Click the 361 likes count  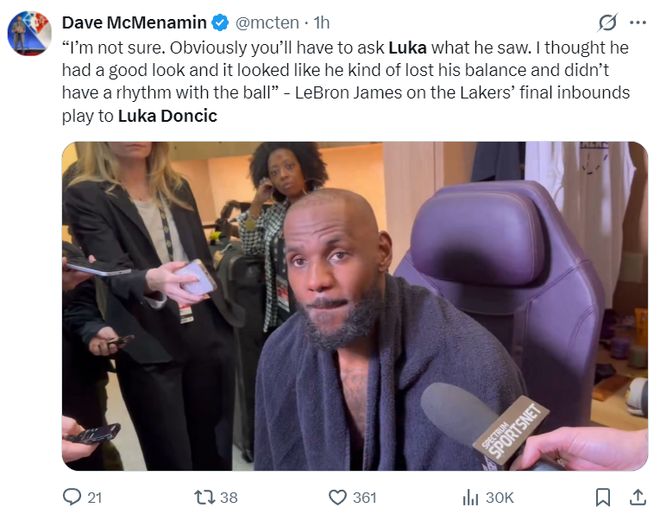(x=364, y=497)
